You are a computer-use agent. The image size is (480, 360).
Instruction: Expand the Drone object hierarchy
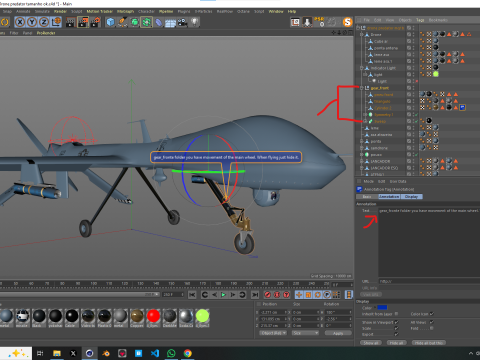[362, 35]
